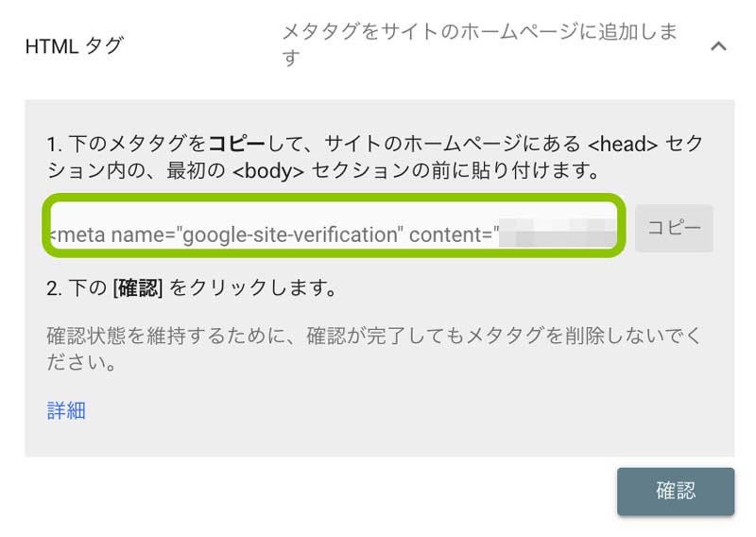Click the 確認状態を維持するために note text
756x537 pixels.
[373, 349]
